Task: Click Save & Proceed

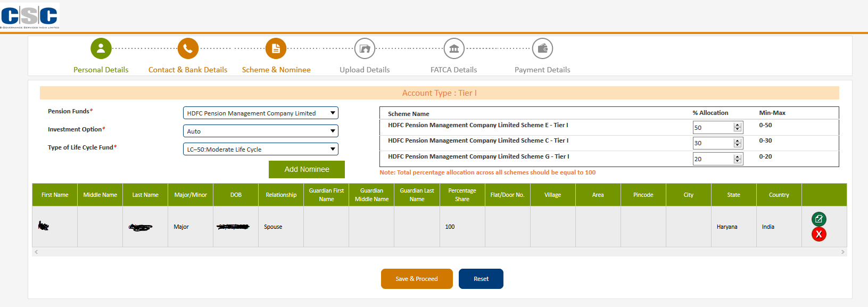Action: (417, 279)
